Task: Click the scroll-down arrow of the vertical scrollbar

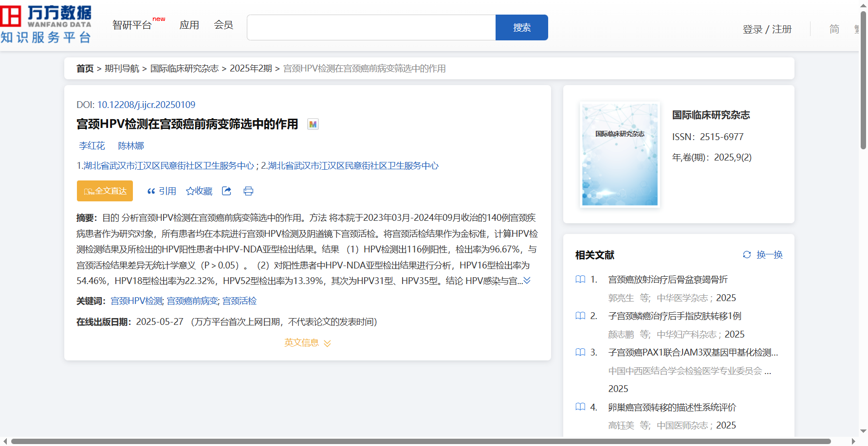Action: [x=863, y=431]
